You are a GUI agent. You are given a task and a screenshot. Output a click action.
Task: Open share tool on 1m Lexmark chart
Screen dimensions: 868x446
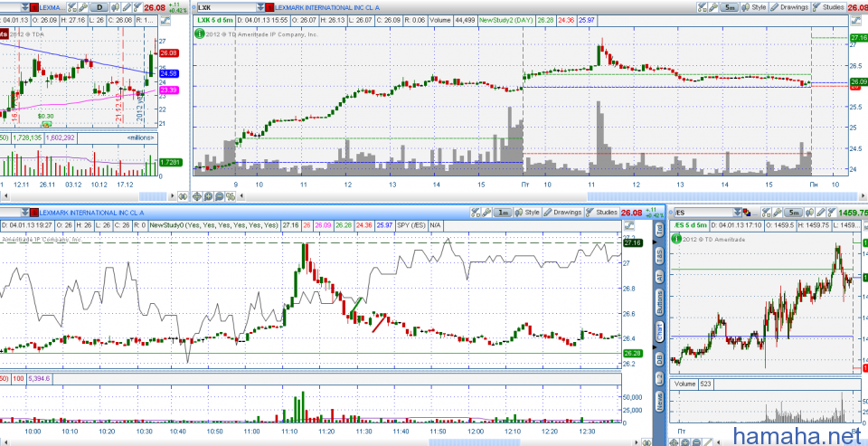476,213
